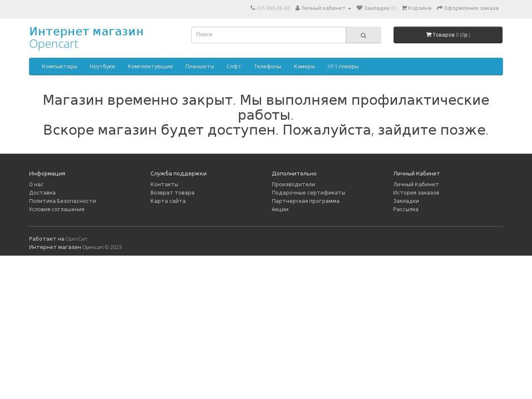This screenshot has width=532, height=399.
Task: Click the Личный Кабинет footer heading
Action: [416, 173]
